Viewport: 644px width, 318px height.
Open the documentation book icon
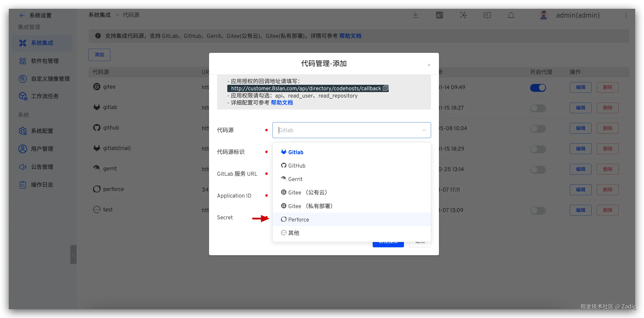click(x=487, y=15)
